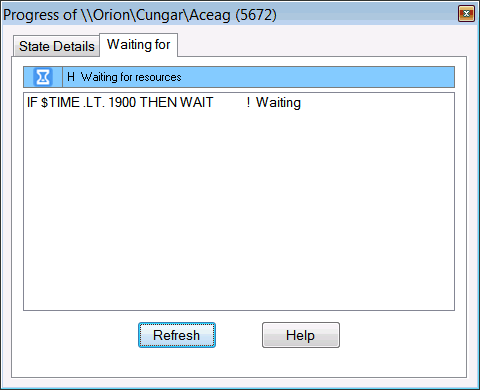
Task: Open Help for this dialog
Action: click(x=301, y=335)
